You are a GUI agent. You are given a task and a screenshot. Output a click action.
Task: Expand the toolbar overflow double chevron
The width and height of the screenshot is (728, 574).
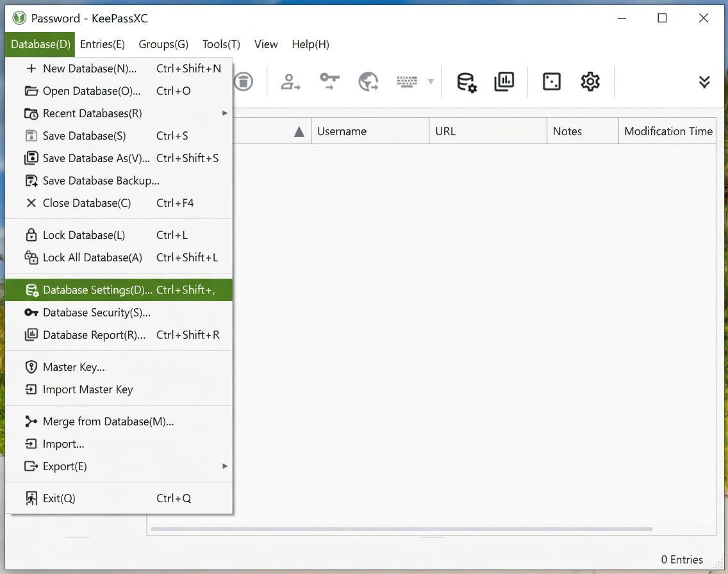[x=704, y=81]
